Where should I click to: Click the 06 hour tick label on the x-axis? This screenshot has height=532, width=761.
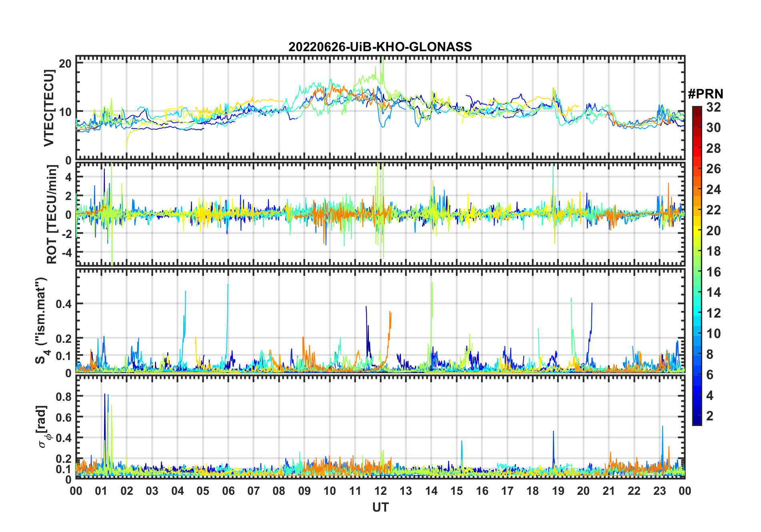click(228, 491)
